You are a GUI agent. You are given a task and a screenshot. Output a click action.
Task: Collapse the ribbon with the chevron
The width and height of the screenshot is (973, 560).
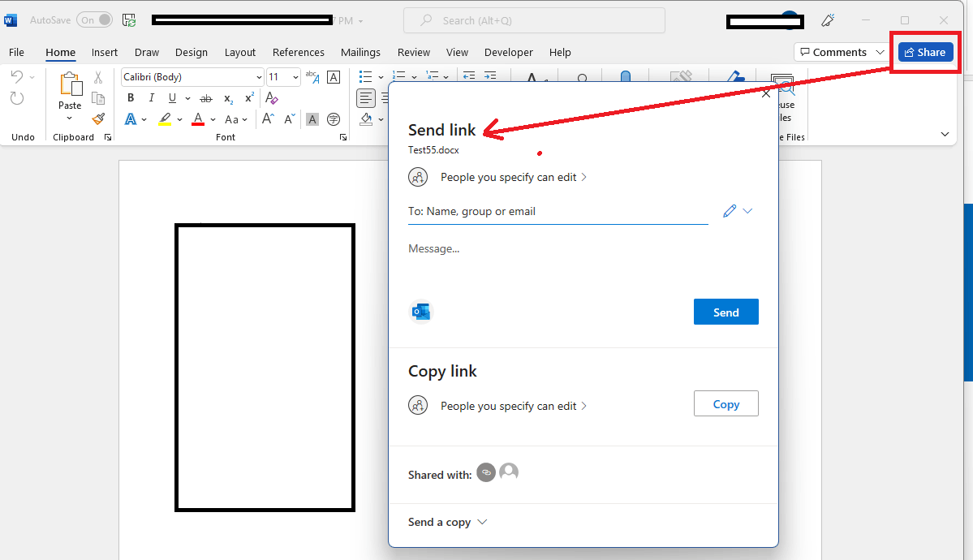[x=945, y=134]
